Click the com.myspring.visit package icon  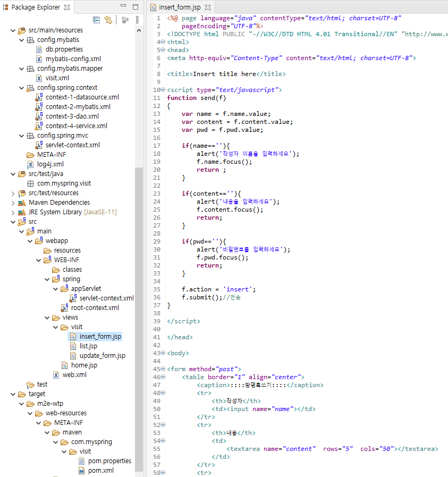[x=30, y=183]
